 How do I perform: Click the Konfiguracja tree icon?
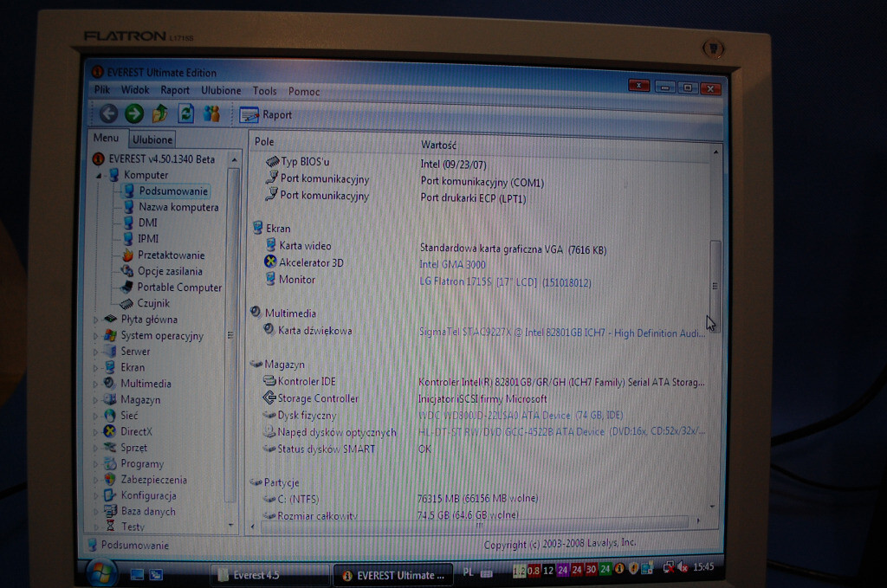(110, 495)
